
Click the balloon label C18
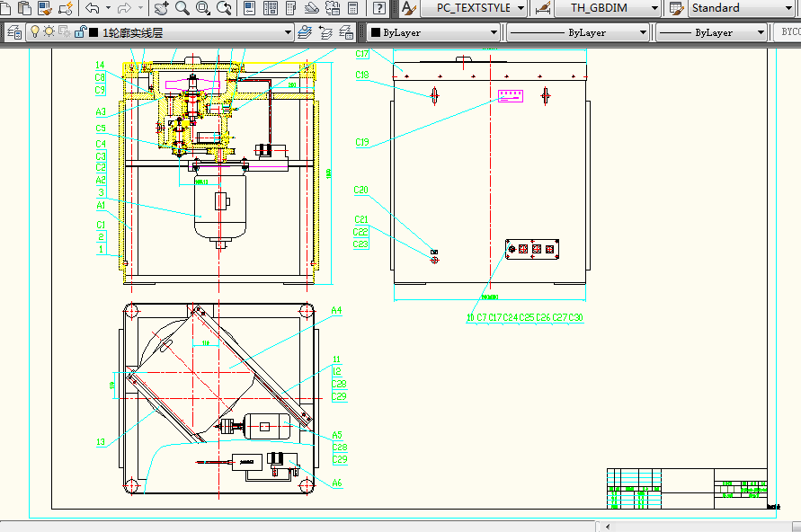pyautogui.click(x=362, y=75)
